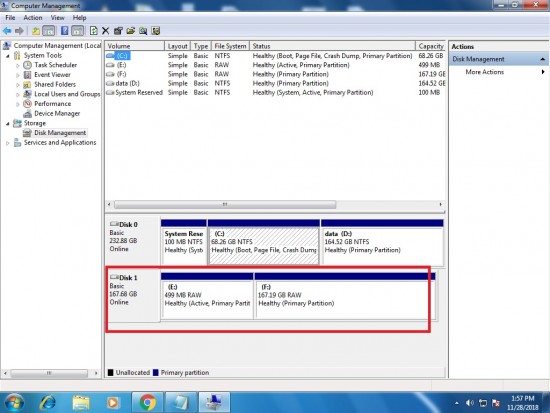The width and height of the screenshot is (550, 413).
Task: Select Event Viewer in the tree
Action: [52, 75]
